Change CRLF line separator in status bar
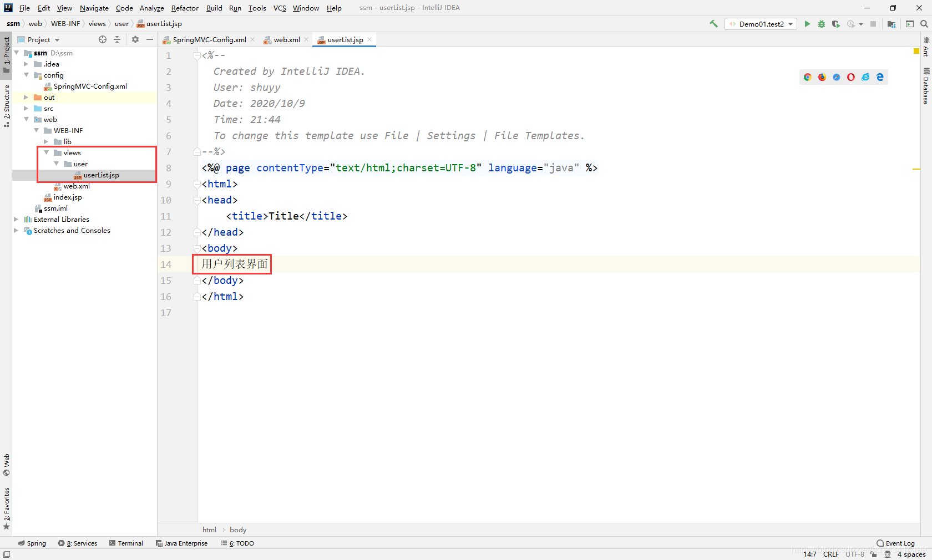 pos(830,554)
